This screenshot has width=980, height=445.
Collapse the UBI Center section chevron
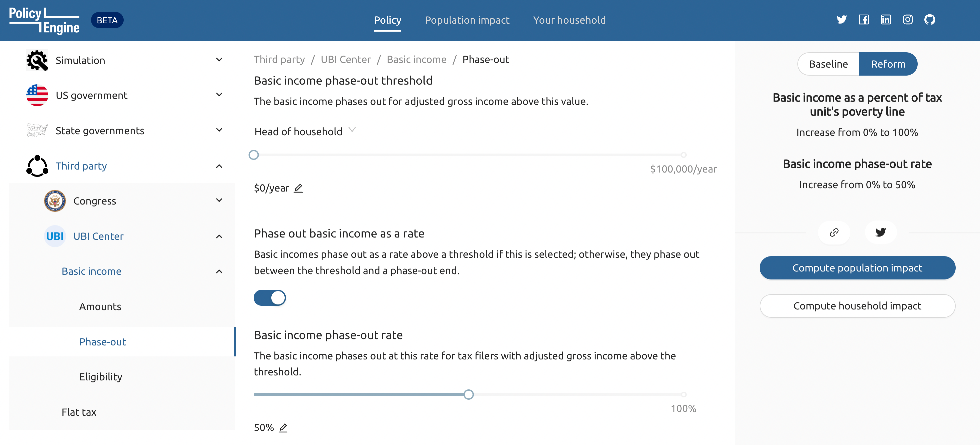click(219, 236)
